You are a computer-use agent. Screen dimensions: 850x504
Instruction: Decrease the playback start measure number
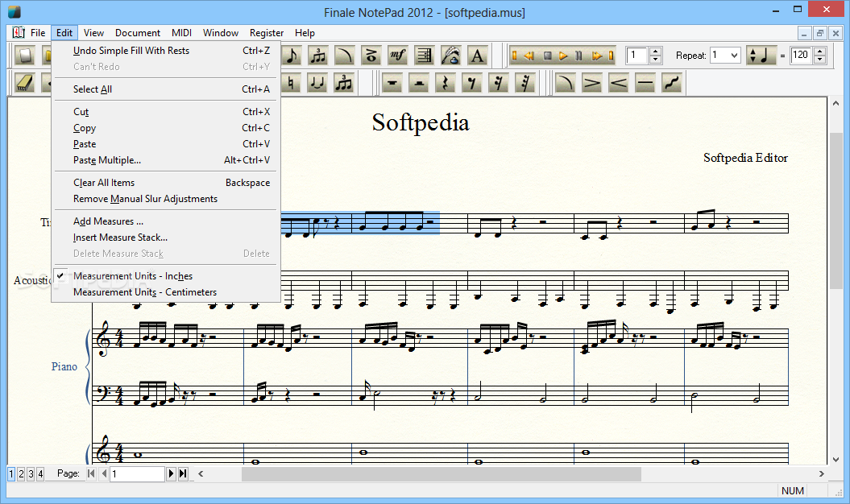(656, 59)
